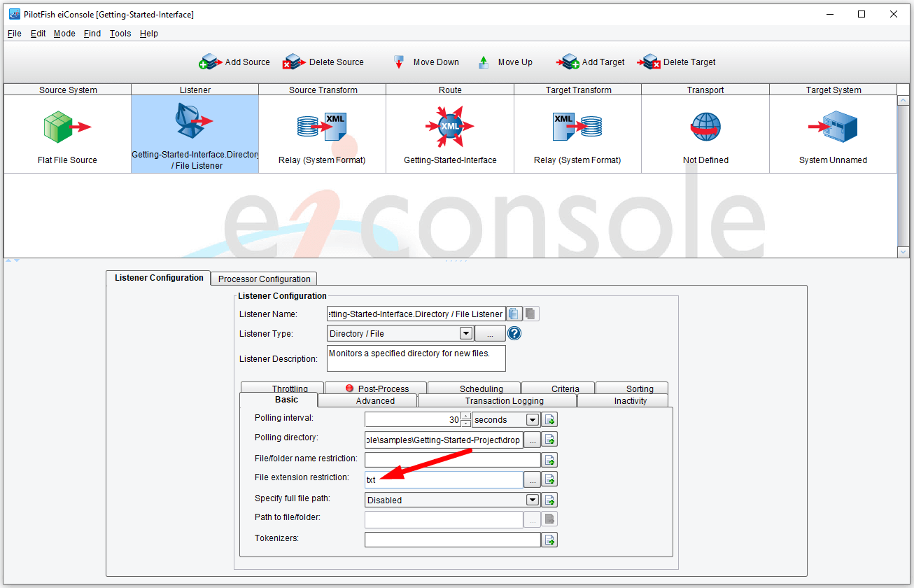Decrease the polling interval with the down stepper
914x588 pixels.
click(466, 424)
